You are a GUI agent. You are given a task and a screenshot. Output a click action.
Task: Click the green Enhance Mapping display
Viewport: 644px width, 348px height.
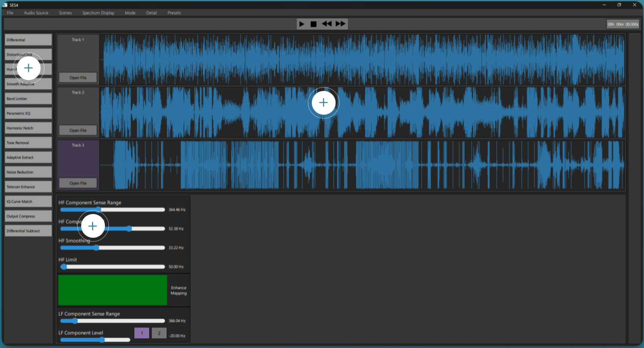coord(112,290)
